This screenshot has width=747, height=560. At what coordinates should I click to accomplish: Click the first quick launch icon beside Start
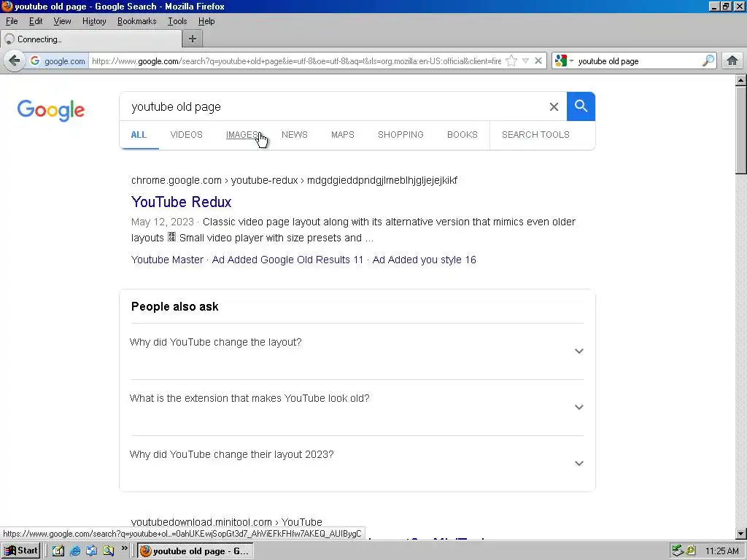coord(58,551)
